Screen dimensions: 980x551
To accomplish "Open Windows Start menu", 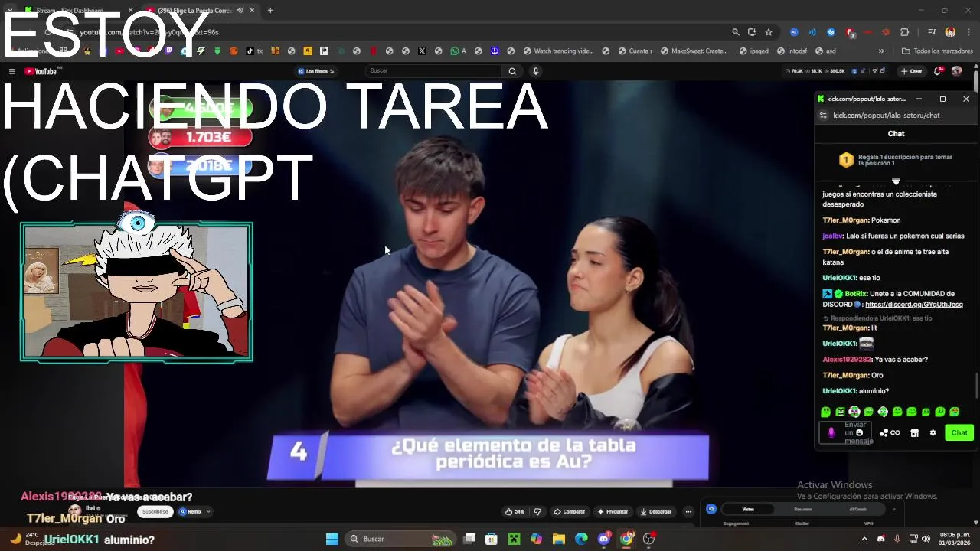I will (332, 539).
